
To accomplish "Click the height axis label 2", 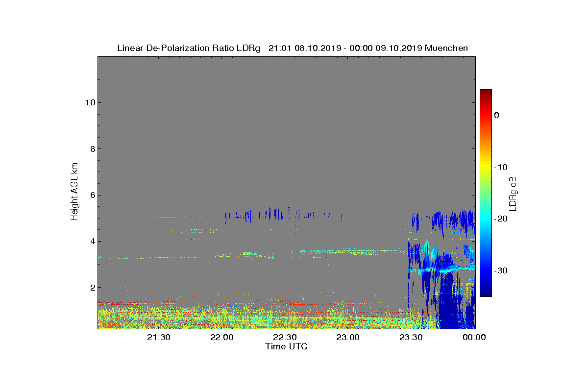I will tap(92, 287).
